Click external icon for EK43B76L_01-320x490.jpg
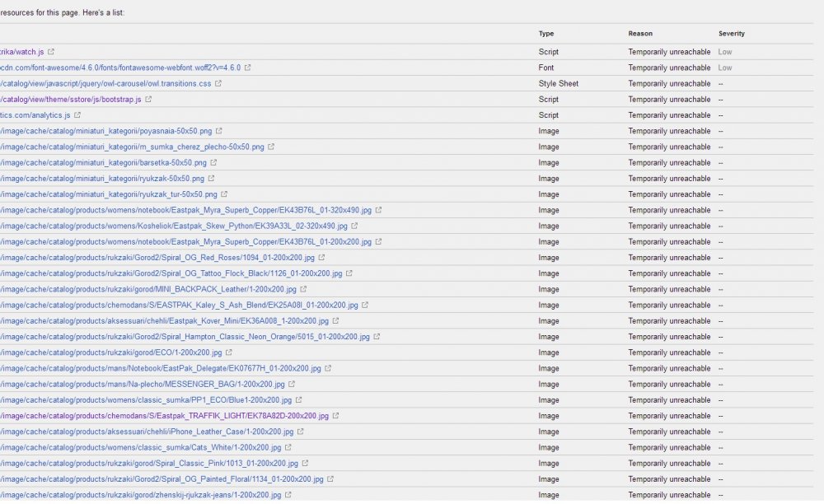This screenshot has height=504, width=824. [x=378, y=210]
